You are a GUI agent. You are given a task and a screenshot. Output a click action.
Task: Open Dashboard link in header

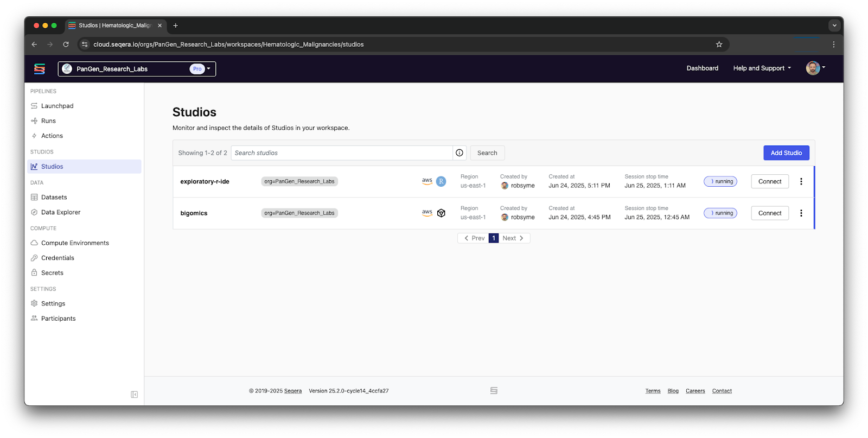click(x=703, y=68)
